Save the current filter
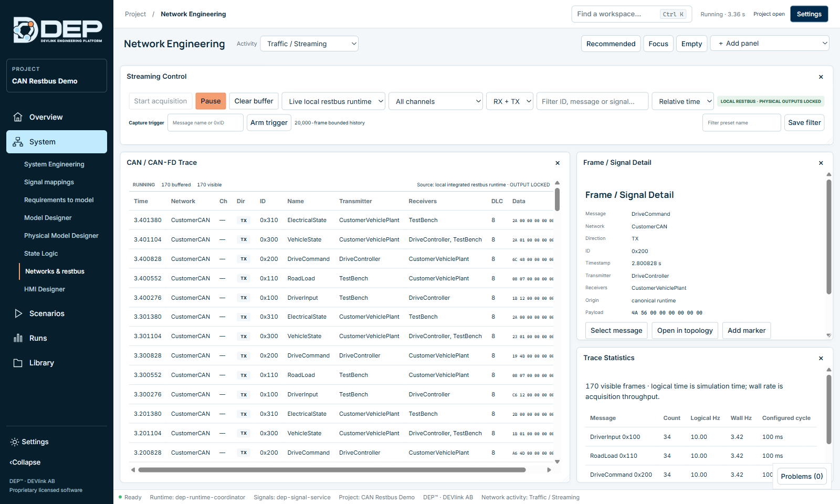 click(x=804, y=122)
